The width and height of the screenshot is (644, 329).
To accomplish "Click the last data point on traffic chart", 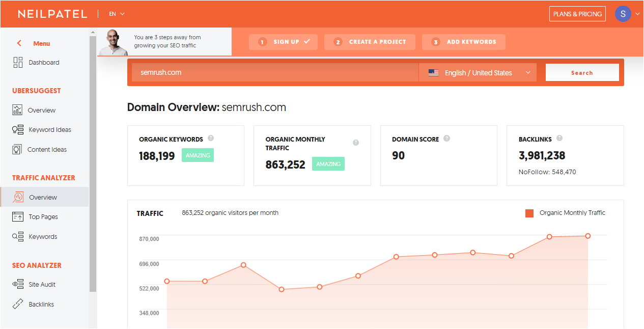I will (x=588, y=236).
